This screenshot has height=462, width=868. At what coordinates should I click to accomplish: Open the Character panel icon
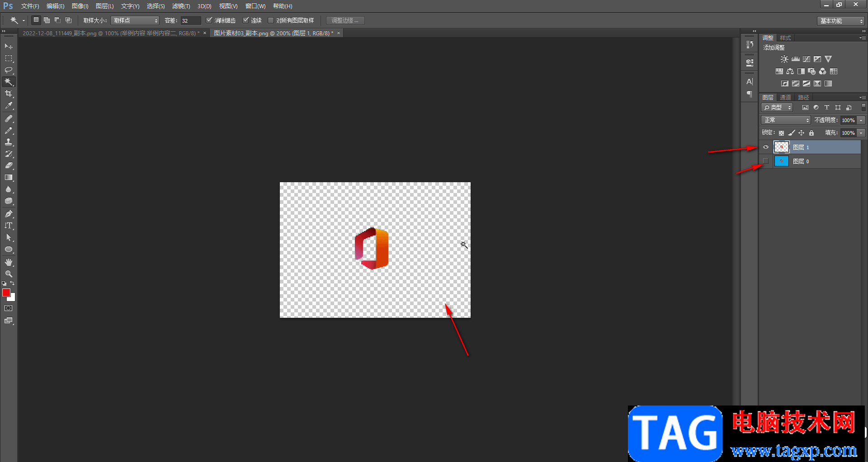pos(750,82)
